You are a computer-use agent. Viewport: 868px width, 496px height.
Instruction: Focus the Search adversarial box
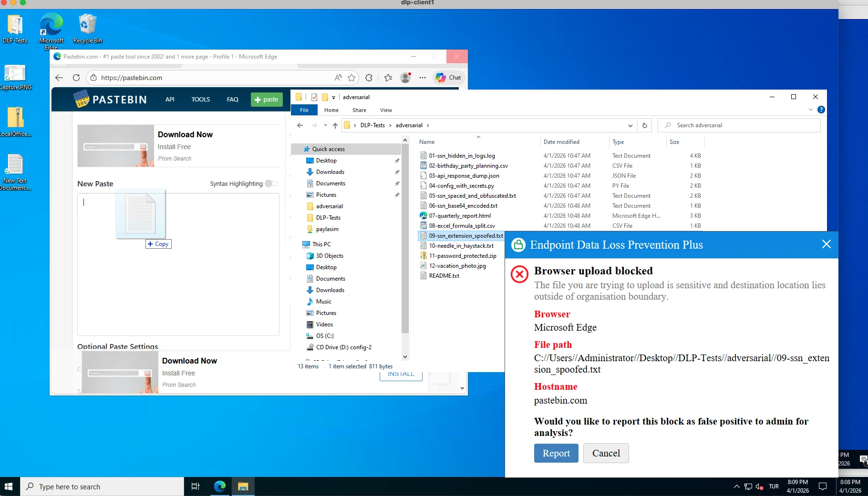[x=739, y=125]
